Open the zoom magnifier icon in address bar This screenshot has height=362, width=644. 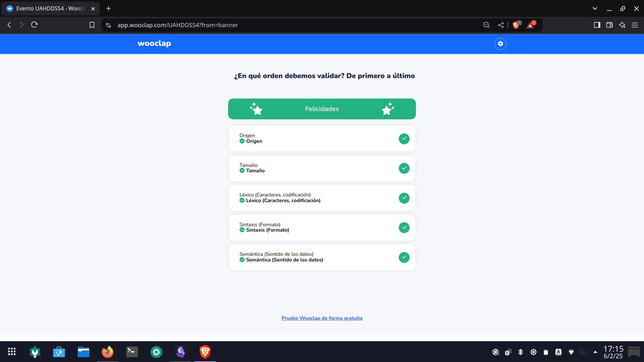[486, 25]
